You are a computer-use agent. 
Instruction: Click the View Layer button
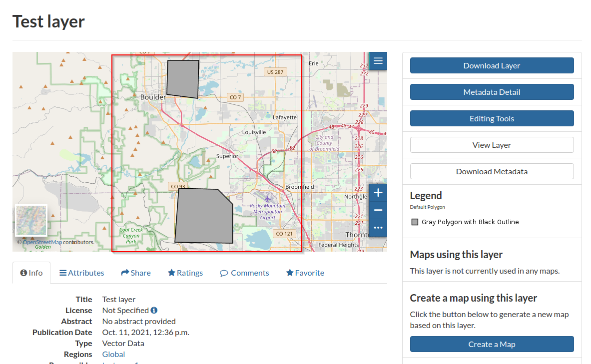click(x=492, y=145)
